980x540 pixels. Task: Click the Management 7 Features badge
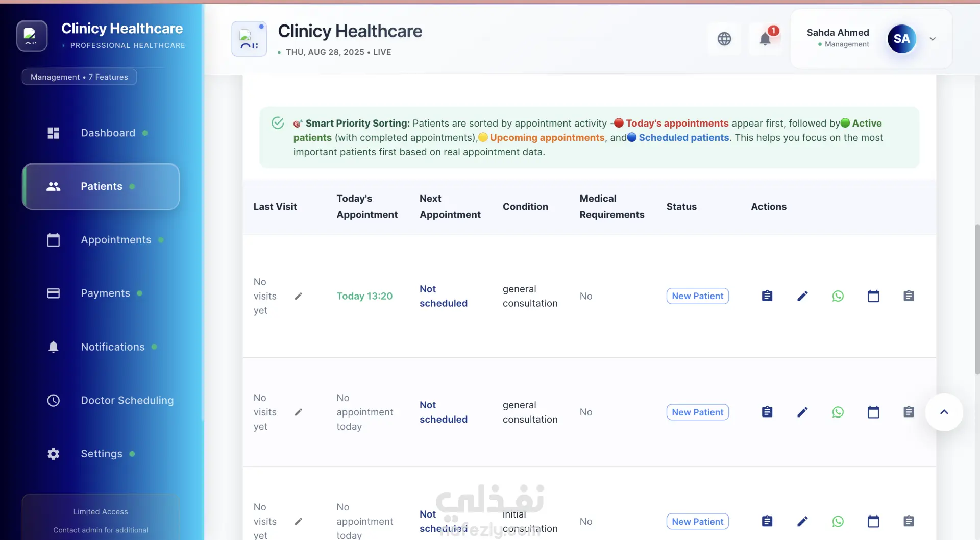tap(79, 77)
